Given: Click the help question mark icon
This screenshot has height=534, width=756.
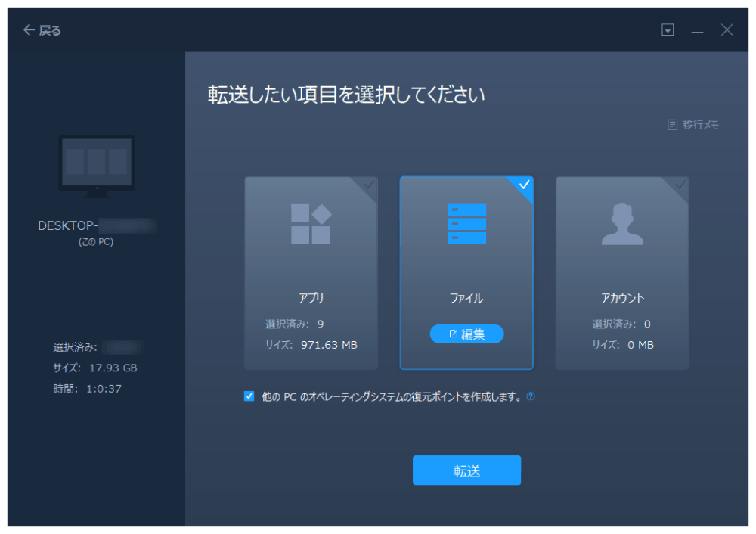Looking at the screenshot, I should (x=531, y=396).
